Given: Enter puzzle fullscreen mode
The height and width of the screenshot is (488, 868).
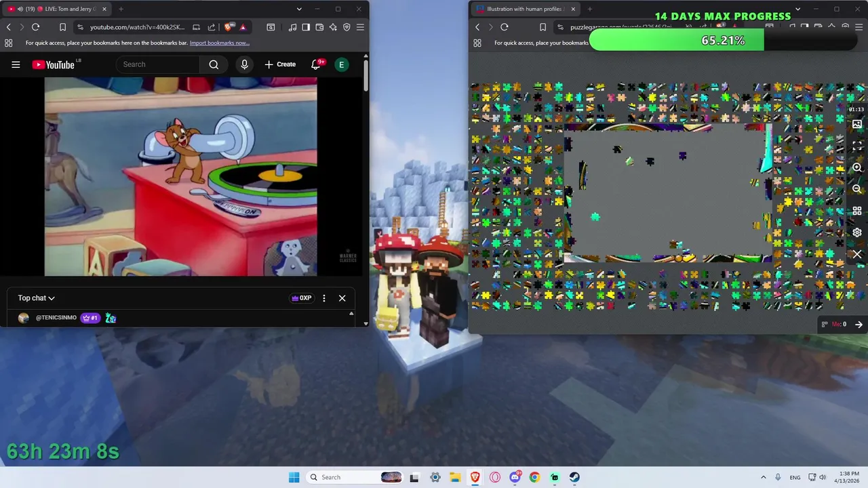Looking at the screenshot, I should pyautogui.click(x=857, y=146).
